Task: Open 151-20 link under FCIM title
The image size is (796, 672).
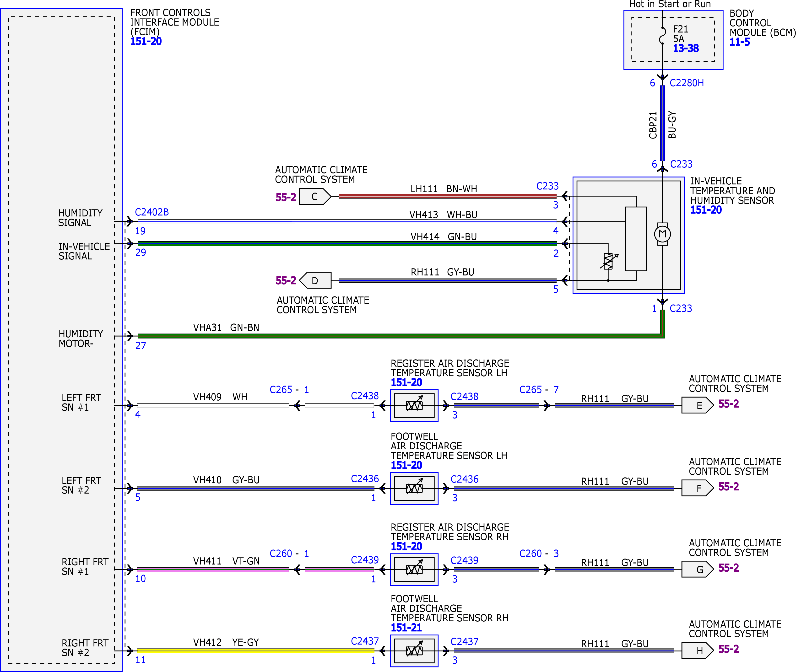Action: pos(146,41)
